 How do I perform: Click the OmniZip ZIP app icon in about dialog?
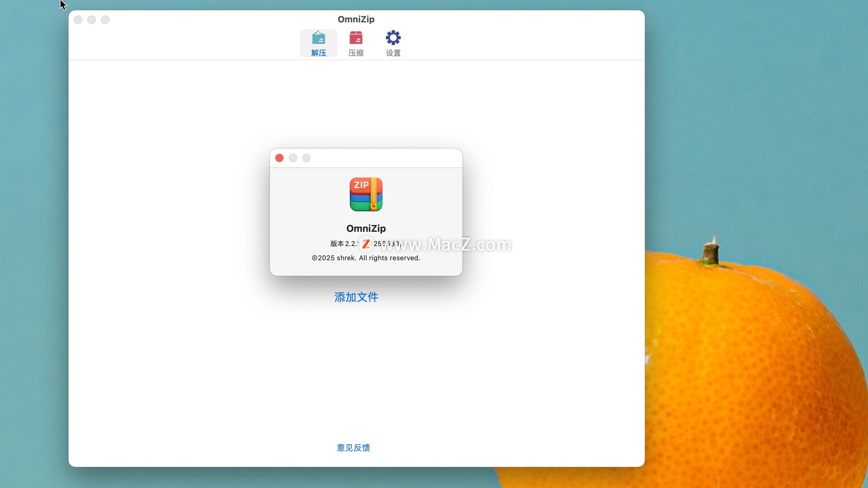click(x=366, y=194)
